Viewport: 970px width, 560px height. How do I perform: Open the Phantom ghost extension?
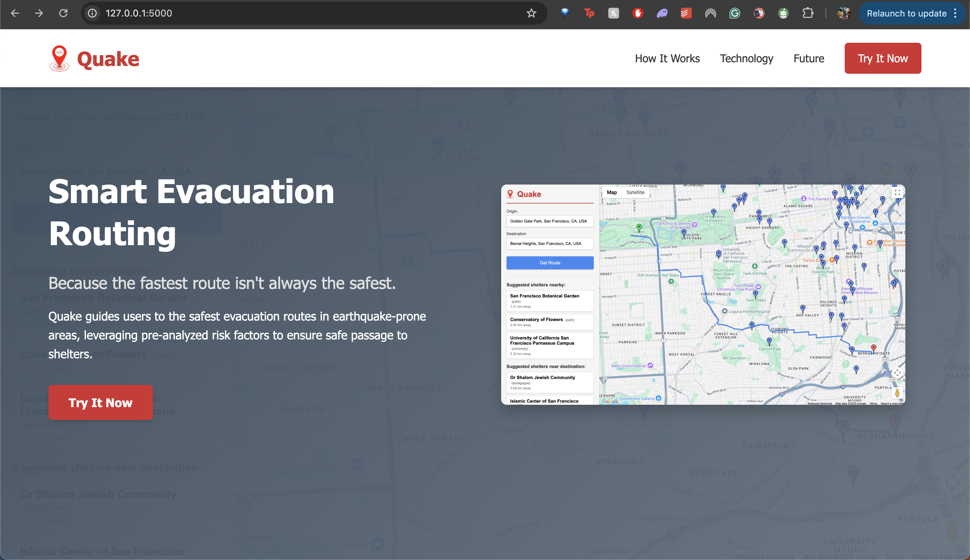(x=662, y=13)
